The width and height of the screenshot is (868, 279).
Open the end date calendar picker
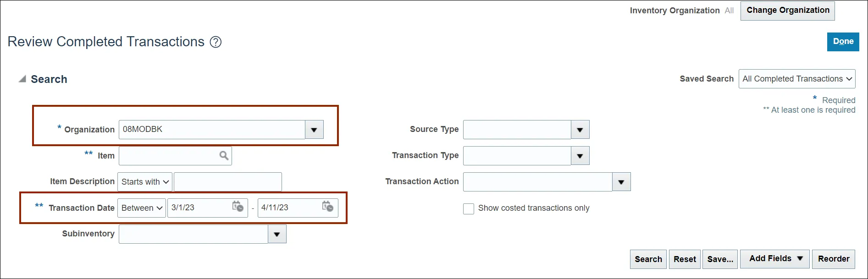(327, 207)
